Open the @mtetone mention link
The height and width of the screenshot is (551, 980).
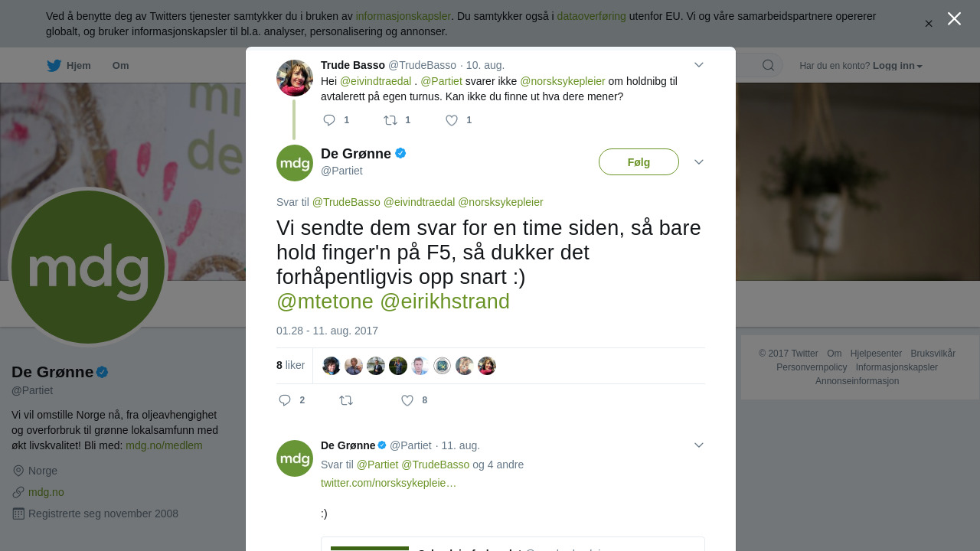pyautogui.click(x=325, y=302)
